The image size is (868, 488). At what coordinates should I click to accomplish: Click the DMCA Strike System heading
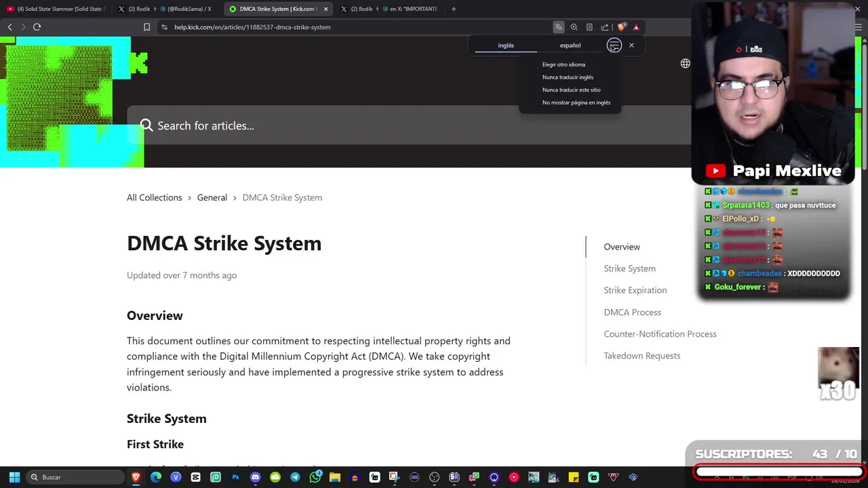(x=224, y=243)
